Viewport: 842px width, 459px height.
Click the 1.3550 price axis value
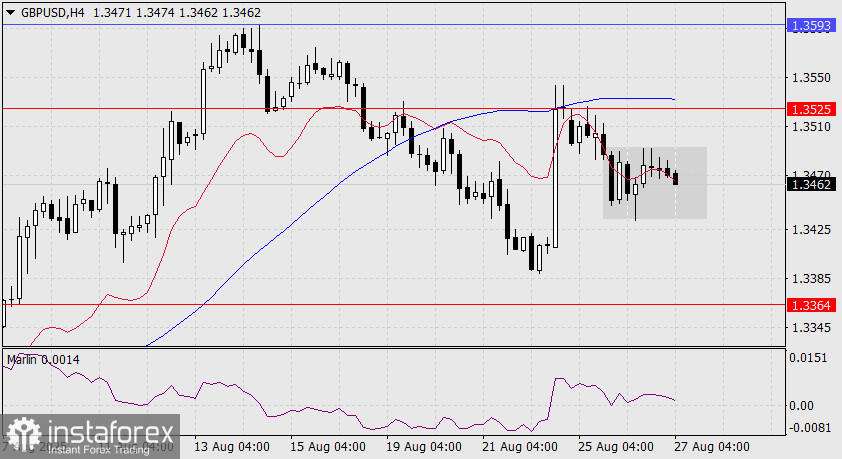811,78
